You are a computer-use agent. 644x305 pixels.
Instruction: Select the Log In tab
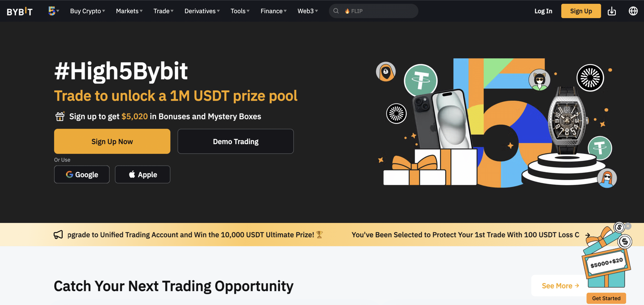pos(543,11)
